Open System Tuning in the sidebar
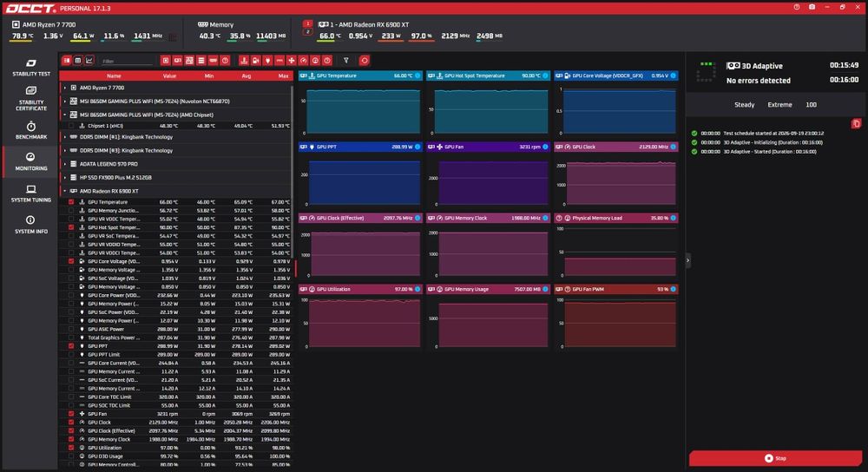 pyautogui.click(x=31, y=193)
